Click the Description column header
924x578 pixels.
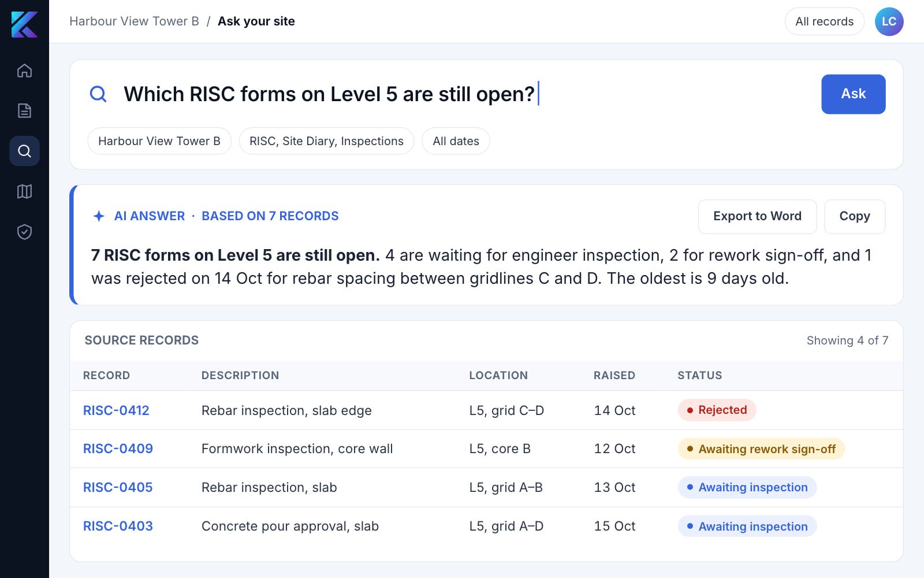240,376
